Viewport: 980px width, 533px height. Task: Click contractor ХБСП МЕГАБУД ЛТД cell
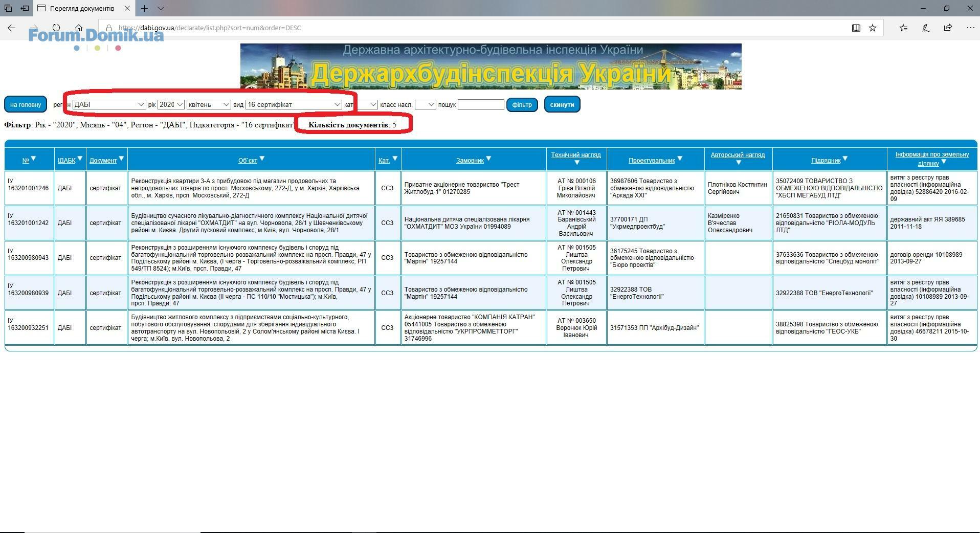[829, 188]
